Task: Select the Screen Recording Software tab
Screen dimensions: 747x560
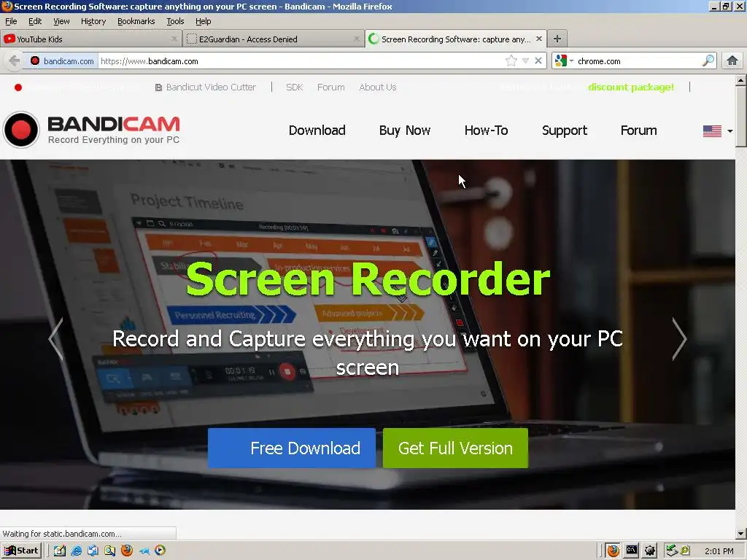Action: point(455,39)
